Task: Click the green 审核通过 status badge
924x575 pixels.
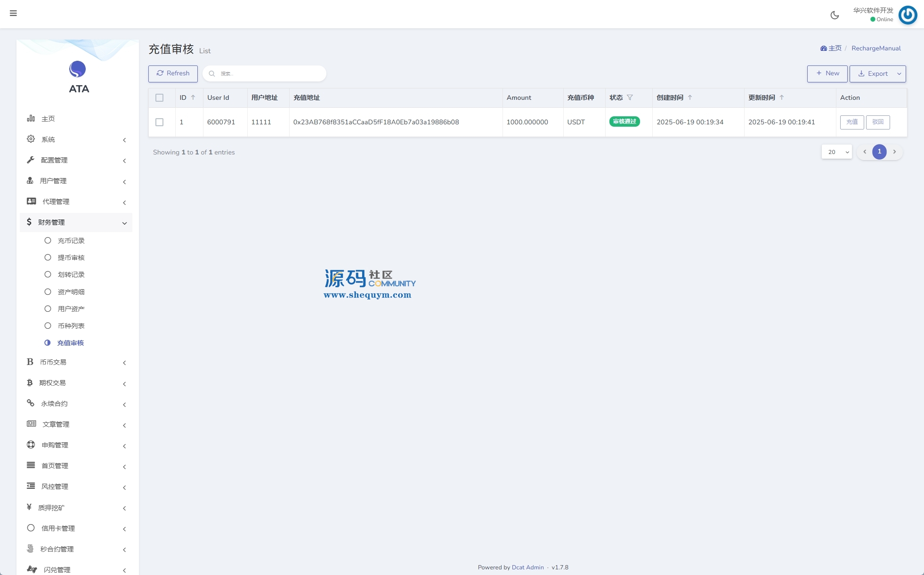Action: 624,121
